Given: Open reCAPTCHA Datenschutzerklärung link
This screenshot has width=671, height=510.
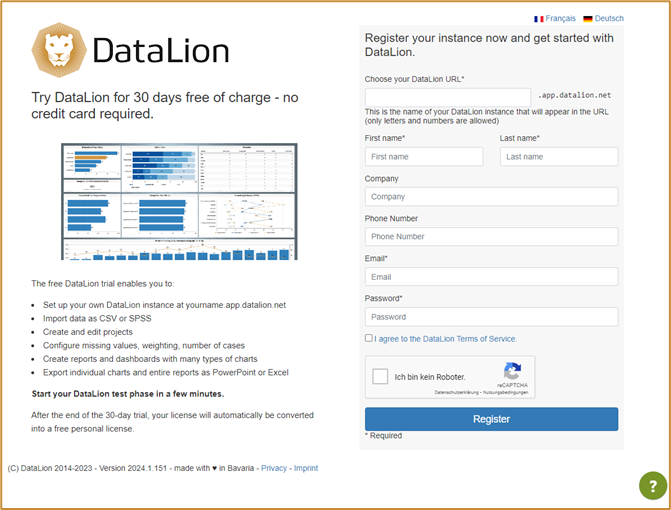Looking at the screenshot, I should (456, 392).
